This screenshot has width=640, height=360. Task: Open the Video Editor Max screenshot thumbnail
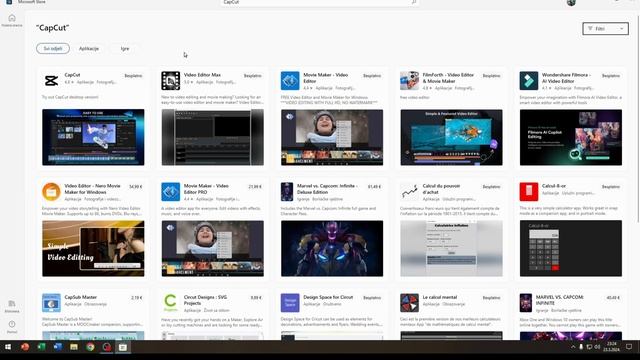(213, 137)
